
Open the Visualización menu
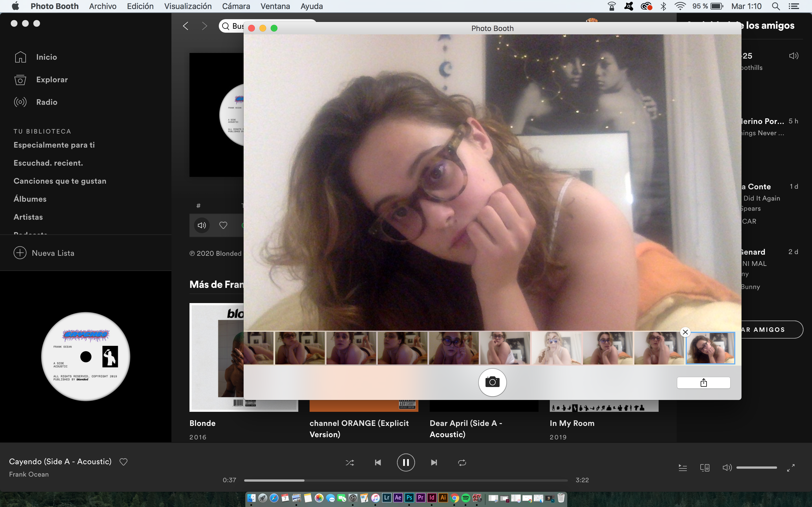tap(187, 6)
